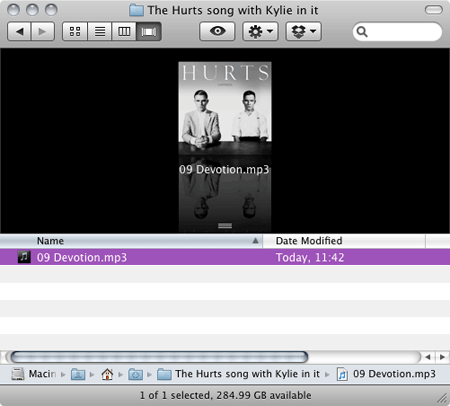
Task: Open the home folder in the path bar
Action: point(107,374)
